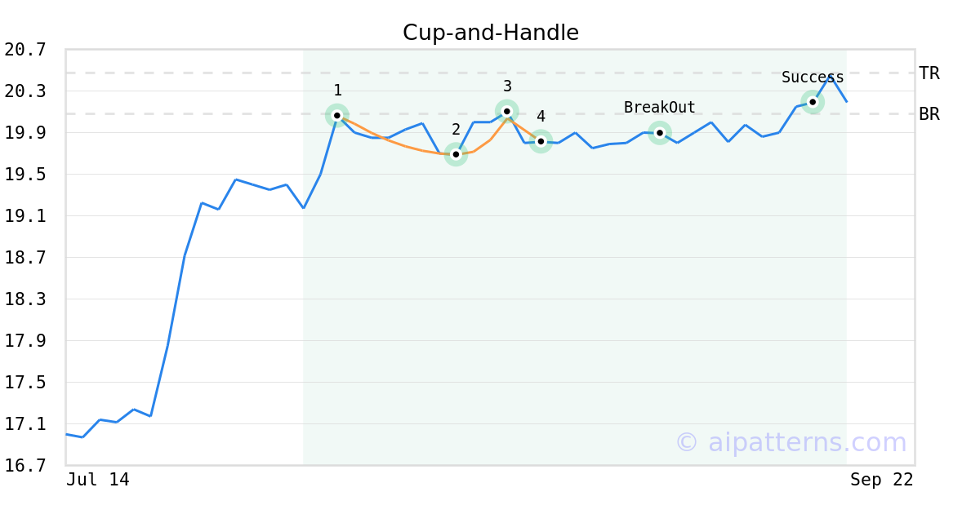Image resolution: width=980 pixels, height=514 pixels.
Task: Select the 16.7 y-axis label
Action: (25, 466)
